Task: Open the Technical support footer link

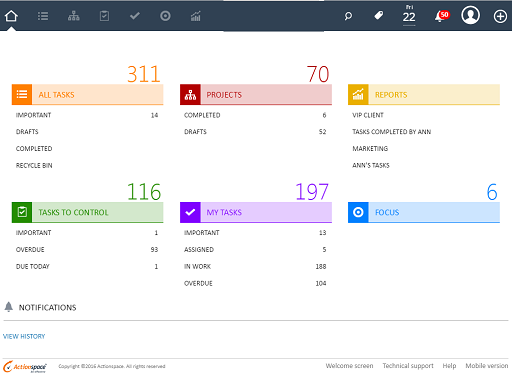Action: (x=408, y=366)
